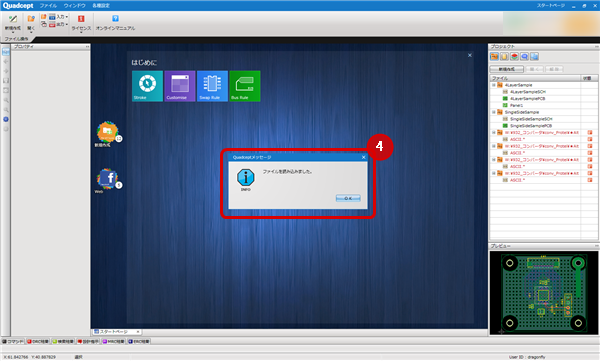Open the 入力 dropdown arrow
The image size is (600, 361).
[x=67, y=17]
